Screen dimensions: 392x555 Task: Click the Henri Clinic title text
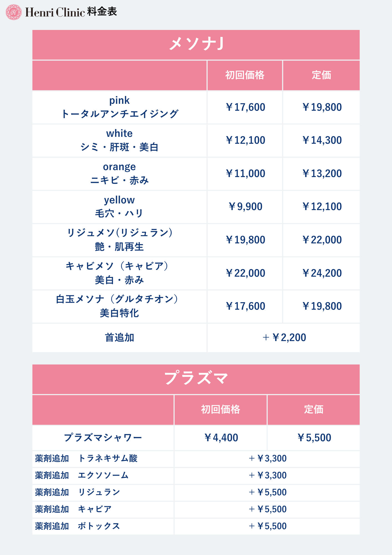point(55,12)
